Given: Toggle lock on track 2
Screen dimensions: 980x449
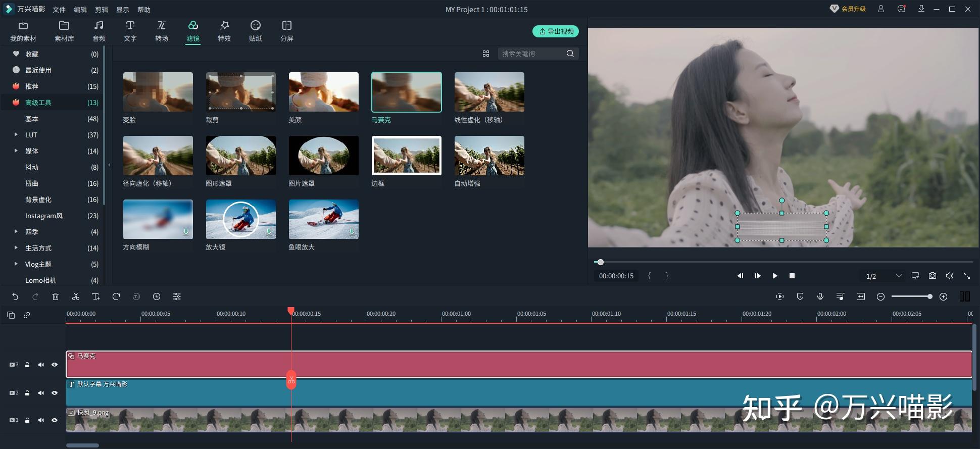Looking at the screenshot, I should (x=27, y=393).
